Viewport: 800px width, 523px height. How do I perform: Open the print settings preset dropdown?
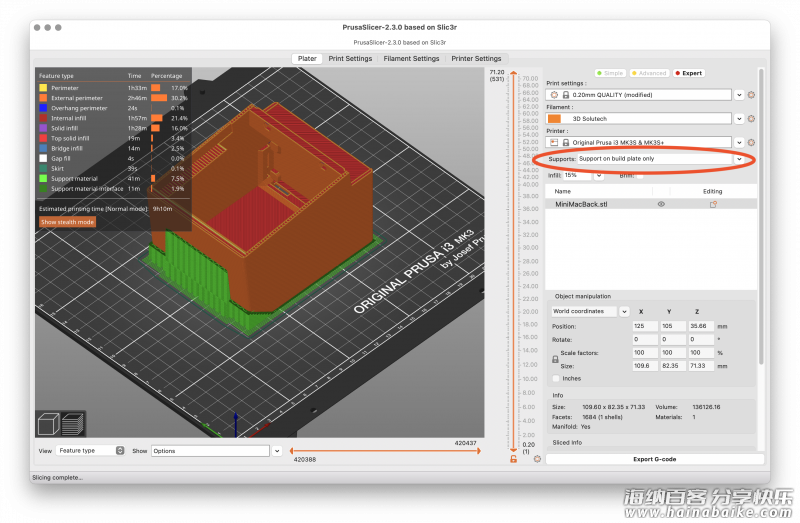click(x=739, y=95)
